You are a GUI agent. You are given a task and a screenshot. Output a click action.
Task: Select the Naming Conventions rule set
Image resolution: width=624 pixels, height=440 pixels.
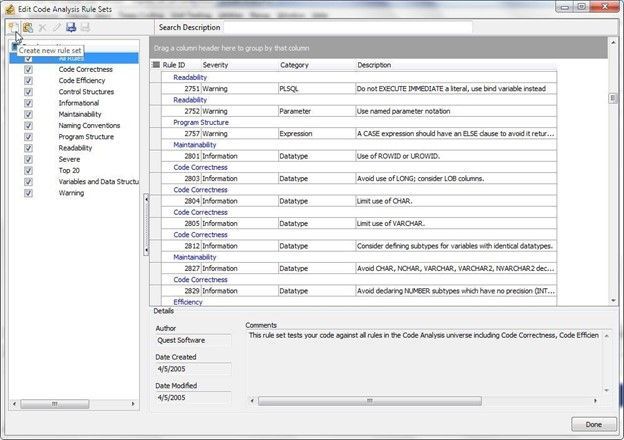click(89, 125)
